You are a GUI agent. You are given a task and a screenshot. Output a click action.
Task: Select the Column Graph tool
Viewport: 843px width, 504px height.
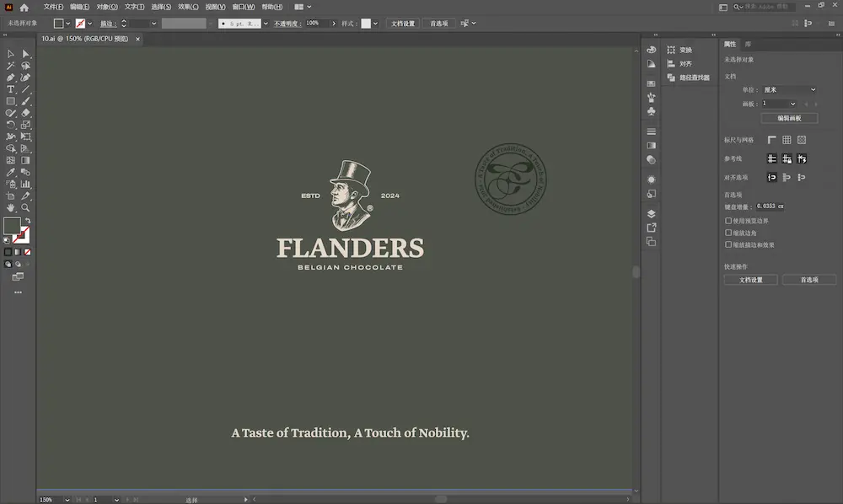tap(25, 184)
